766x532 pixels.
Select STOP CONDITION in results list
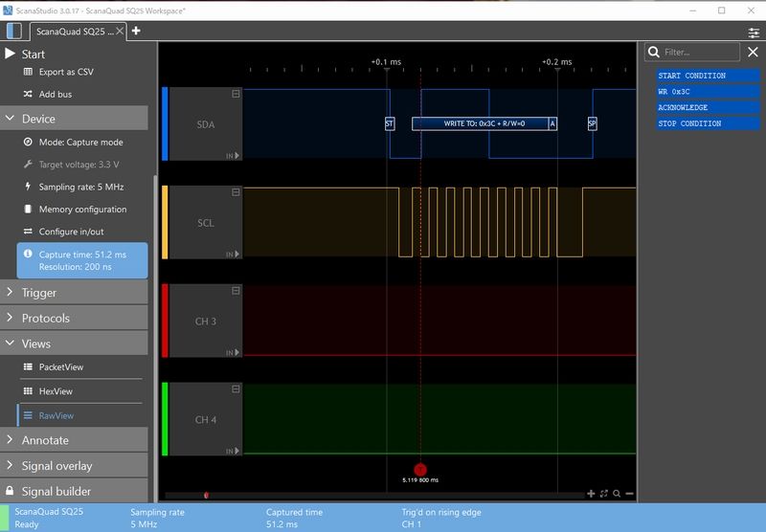click(708, 123)
